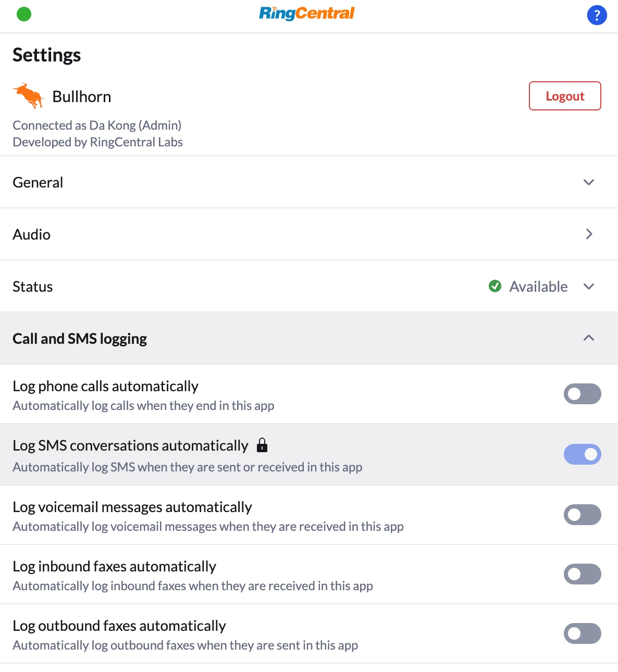Enable Log phone calls automatically toggle
Viewport: 618px width, 672px height.
pos(582,394)
